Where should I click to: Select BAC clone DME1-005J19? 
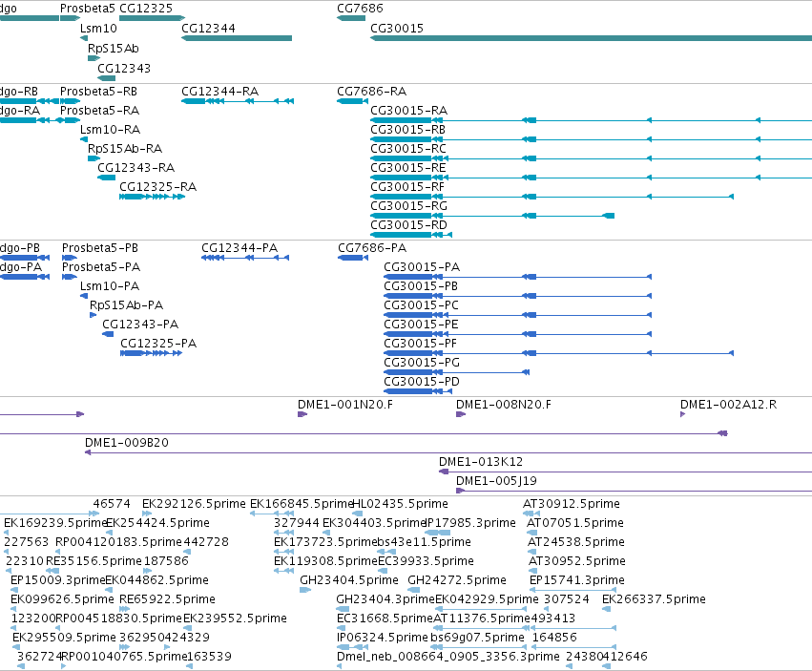(x=634, y=491)
